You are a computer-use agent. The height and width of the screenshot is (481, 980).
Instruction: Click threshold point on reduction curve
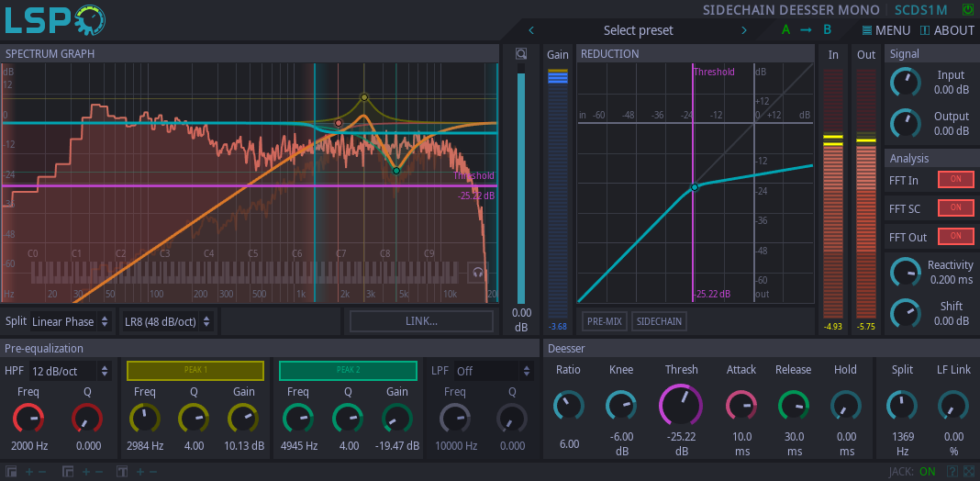[694, 187]
